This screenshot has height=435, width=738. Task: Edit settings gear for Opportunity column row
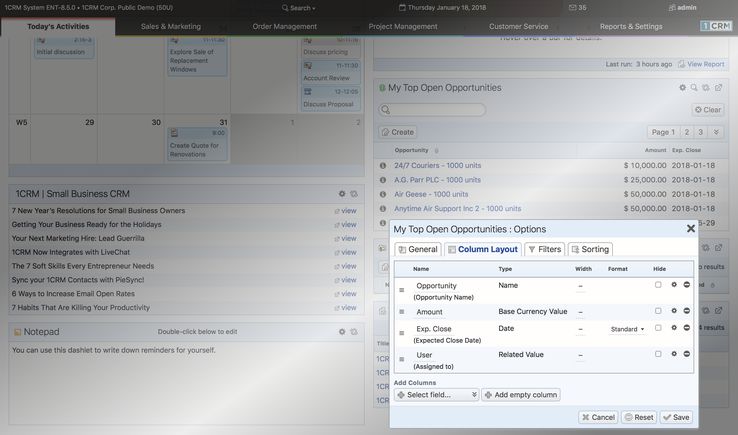(674, 285)
